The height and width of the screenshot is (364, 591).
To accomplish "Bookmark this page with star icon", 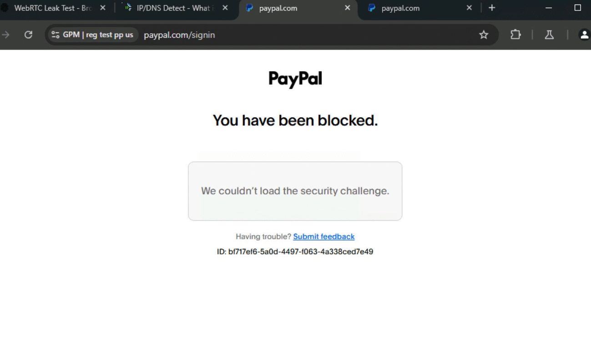I will (x=484, y=35).
